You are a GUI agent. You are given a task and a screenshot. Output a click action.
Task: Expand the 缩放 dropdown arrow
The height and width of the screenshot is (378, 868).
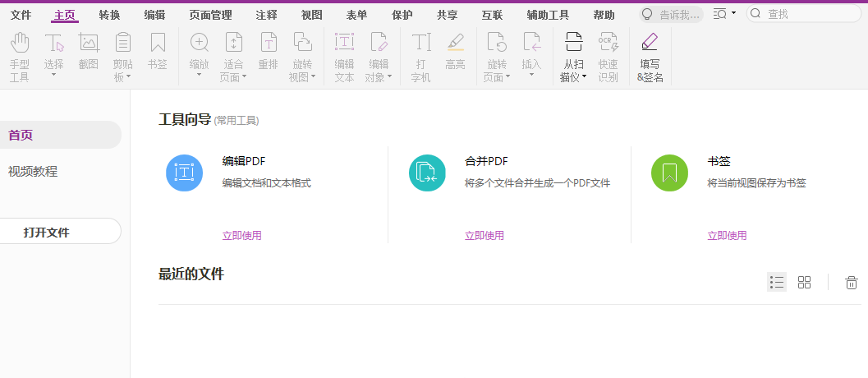(x=200, y=75)
